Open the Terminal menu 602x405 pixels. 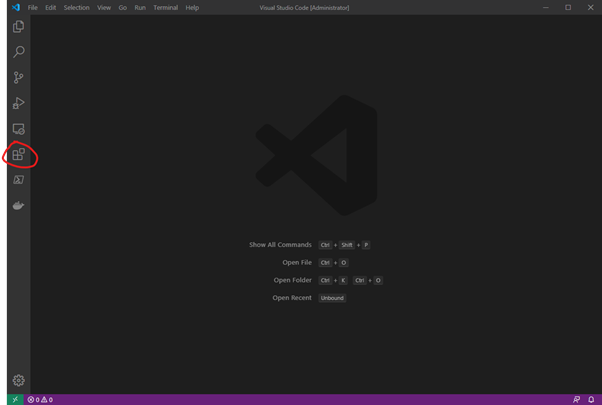(x=165, y=7)
